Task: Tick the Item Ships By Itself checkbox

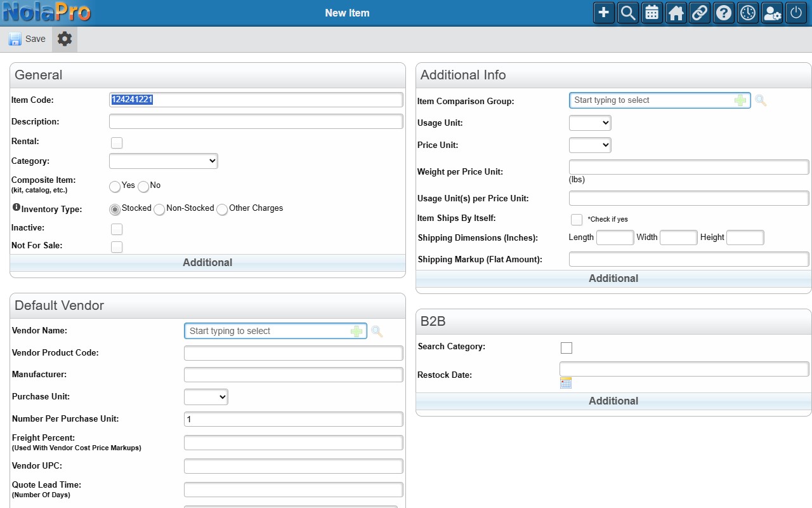Action: [577, 220]
